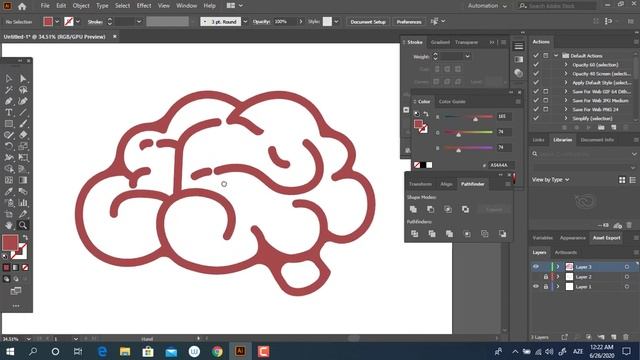
Task: Expand the Opacity 60 (selection) action
Action: [x=566, y=64]
